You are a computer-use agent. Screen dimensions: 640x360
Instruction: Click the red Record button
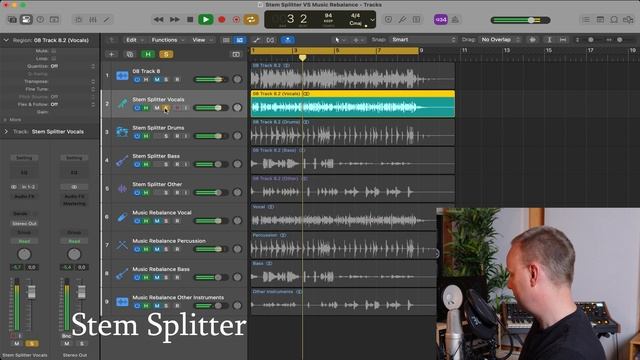pos(222,20)
